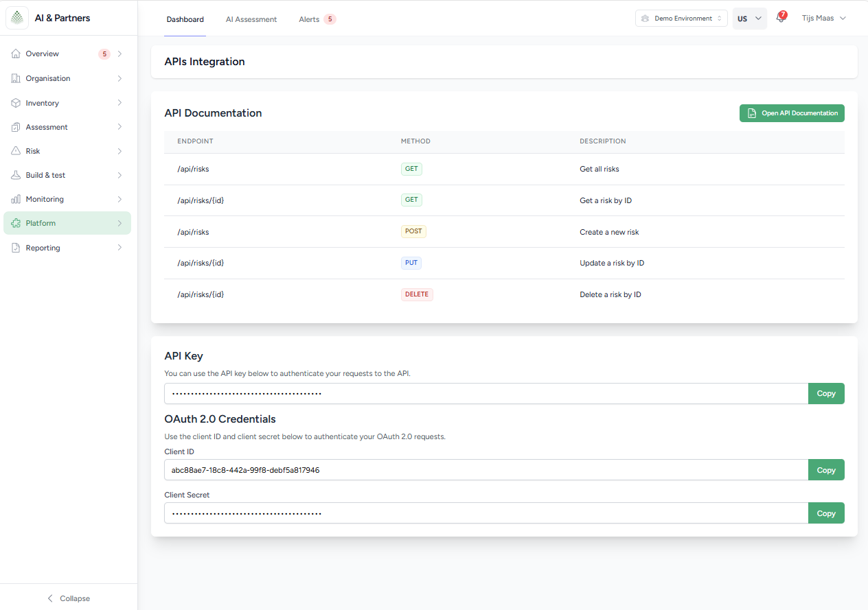This screenshot has height=610, width=868.
Task: Click the Overview home icon
Action: coord(16,54)
